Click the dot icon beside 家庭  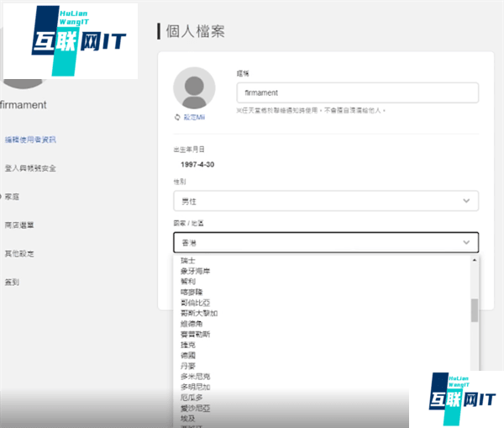click(1, 196)
